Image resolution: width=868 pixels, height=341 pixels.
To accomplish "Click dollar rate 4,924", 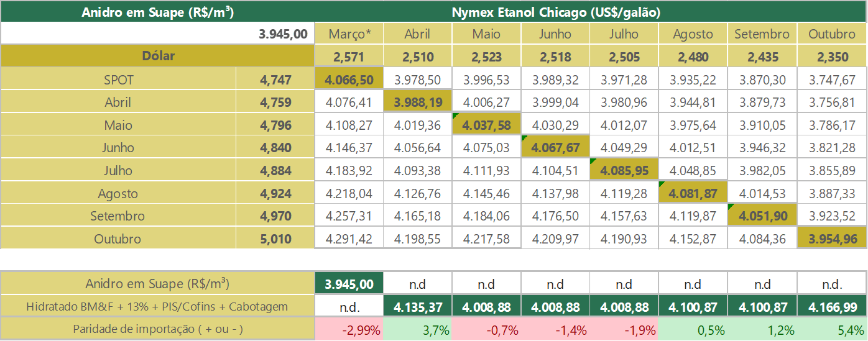I will pos(275,194).
